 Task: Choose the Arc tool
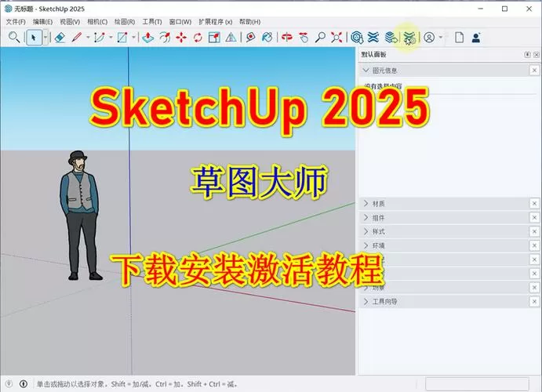coord(99,38)
